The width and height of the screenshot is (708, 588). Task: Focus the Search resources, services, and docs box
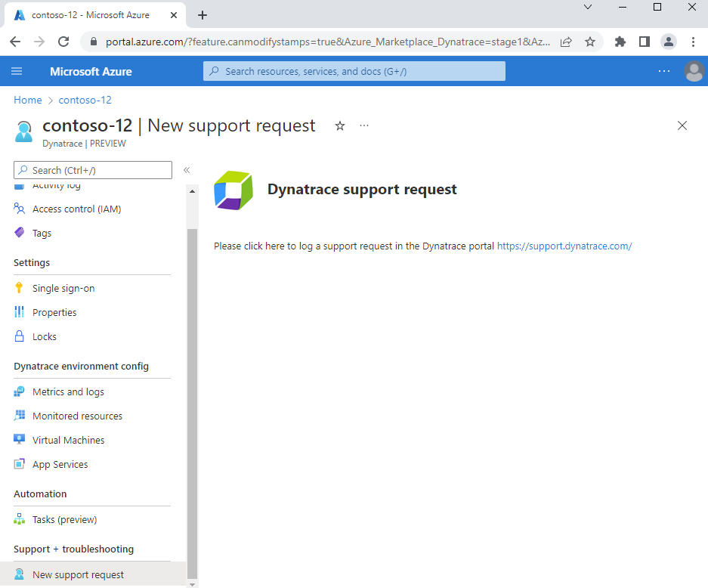[x=354, y=71]
